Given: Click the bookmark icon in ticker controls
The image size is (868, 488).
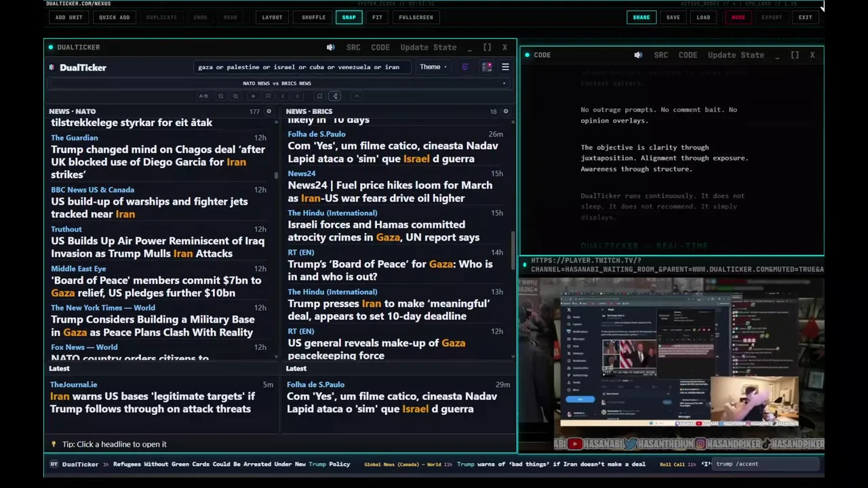Looking at the screenshot, I should click(320, 96).
